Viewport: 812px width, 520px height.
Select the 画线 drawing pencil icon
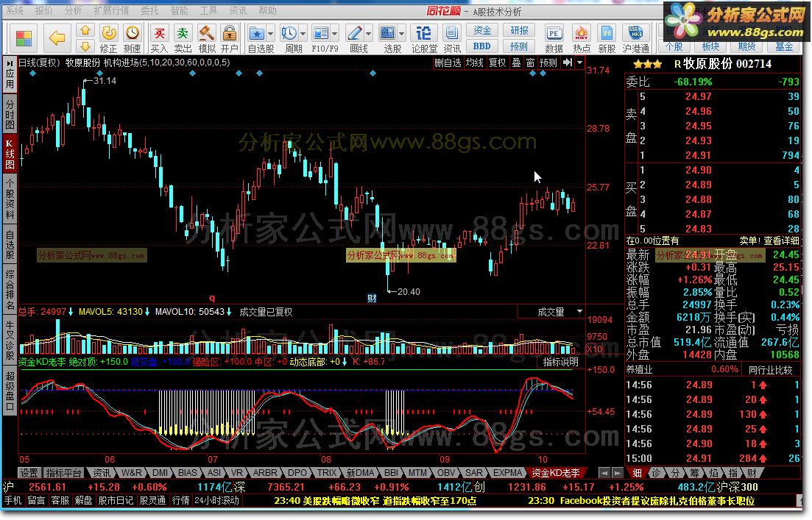(x=355, y=34)
